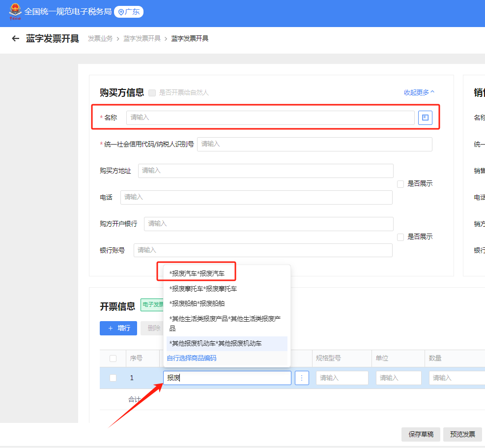Focus the 数量 input in row 1
485x448 pixels.
(x=457, y=378)
